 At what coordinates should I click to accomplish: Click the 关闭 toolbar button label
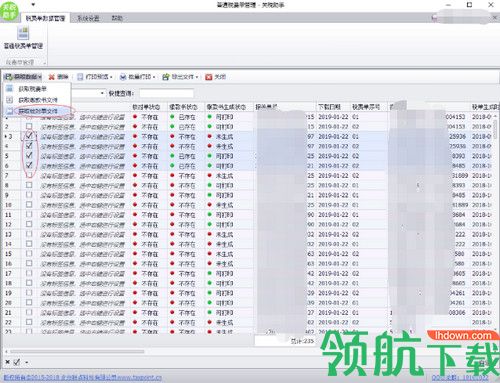(x=220, y=77)
